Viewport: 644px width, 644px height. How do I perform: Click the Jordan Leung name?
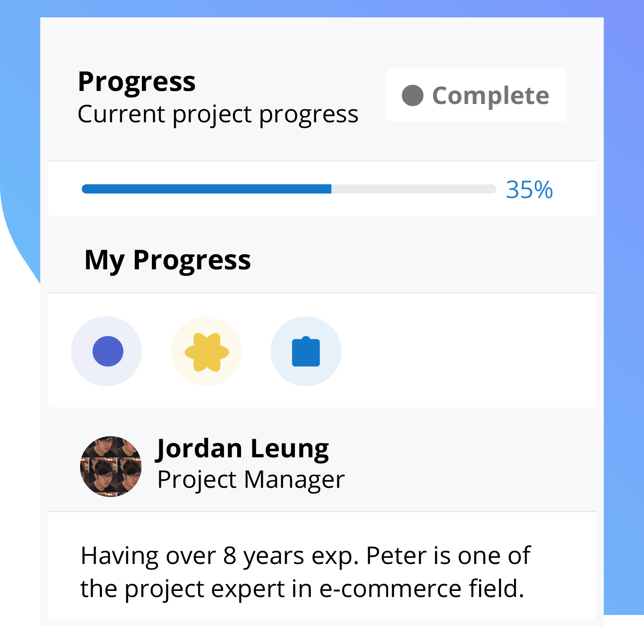[x=242, y=449]
